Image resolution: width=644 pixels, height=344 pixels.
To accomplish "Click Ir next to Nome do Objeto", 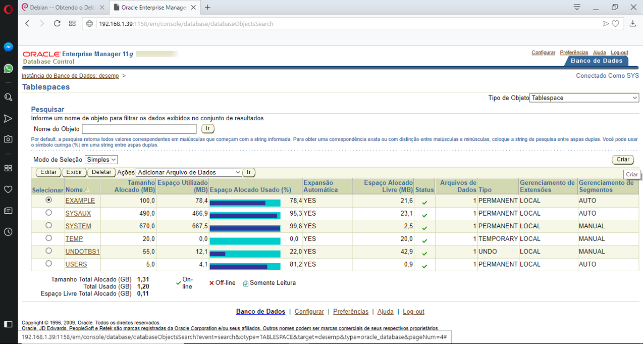I will [207, 129].
